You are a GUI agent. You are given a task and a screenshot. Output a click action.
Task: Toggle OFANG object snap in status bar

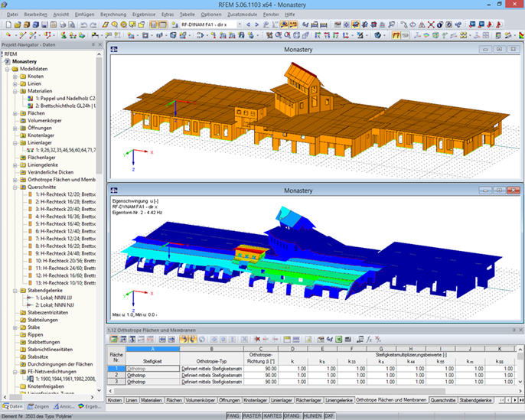click(292, 415)
